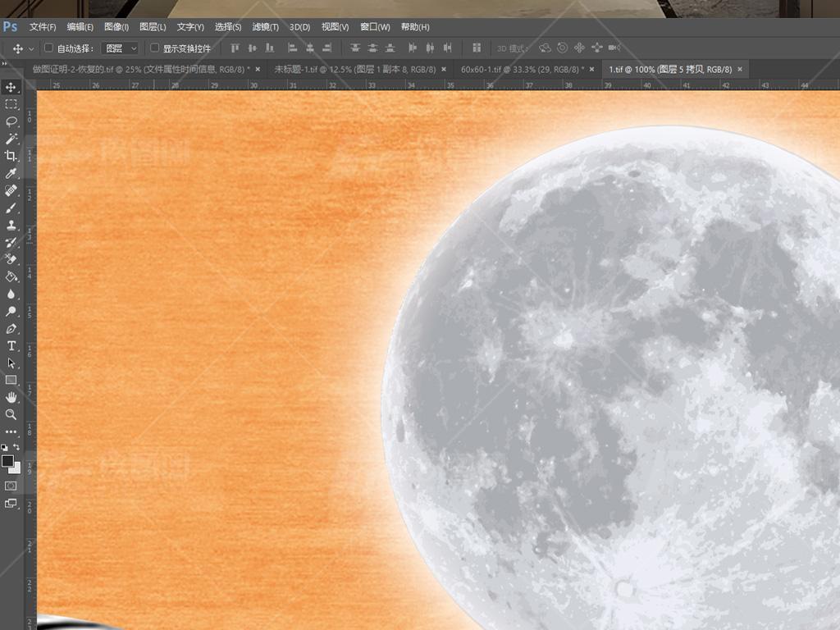Switch to the 未标题-1.tif document tab

[x=354, y=69]
